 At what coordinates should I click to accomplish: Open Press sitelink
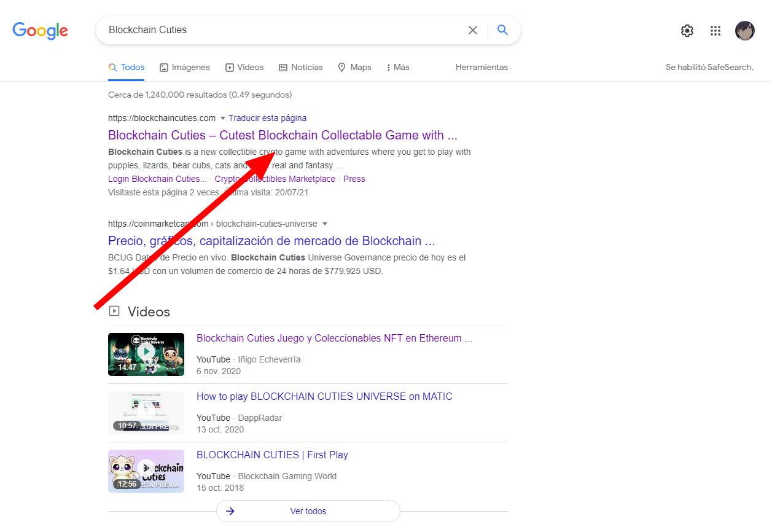[354, 179]
